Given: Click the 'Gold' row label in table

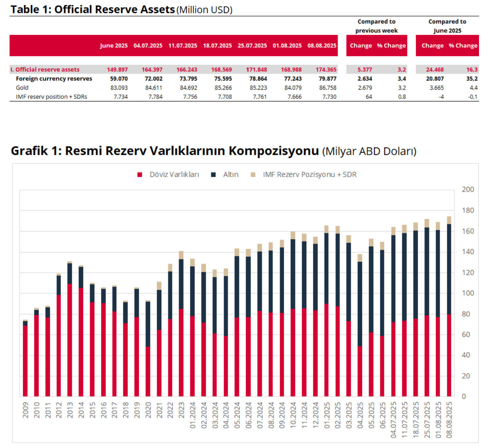Looking at the screenshot, I should pos(22,88).
